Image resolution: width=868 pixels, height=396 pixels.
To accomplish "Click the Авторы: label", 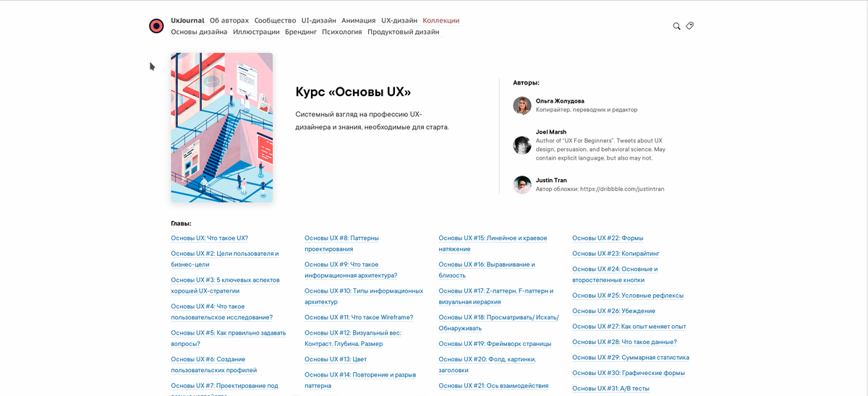I will click(x=526, y=82).
